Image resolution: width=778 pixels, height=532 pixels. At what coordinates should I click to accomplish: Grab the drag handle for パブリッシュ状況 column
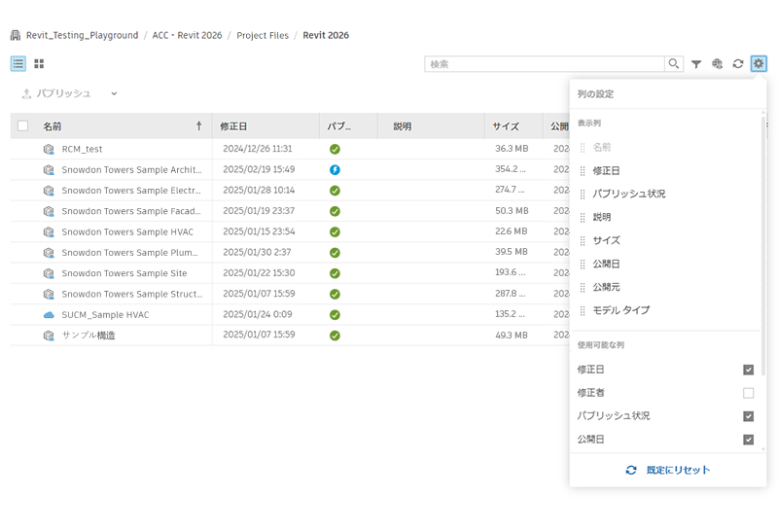(583, 195)
